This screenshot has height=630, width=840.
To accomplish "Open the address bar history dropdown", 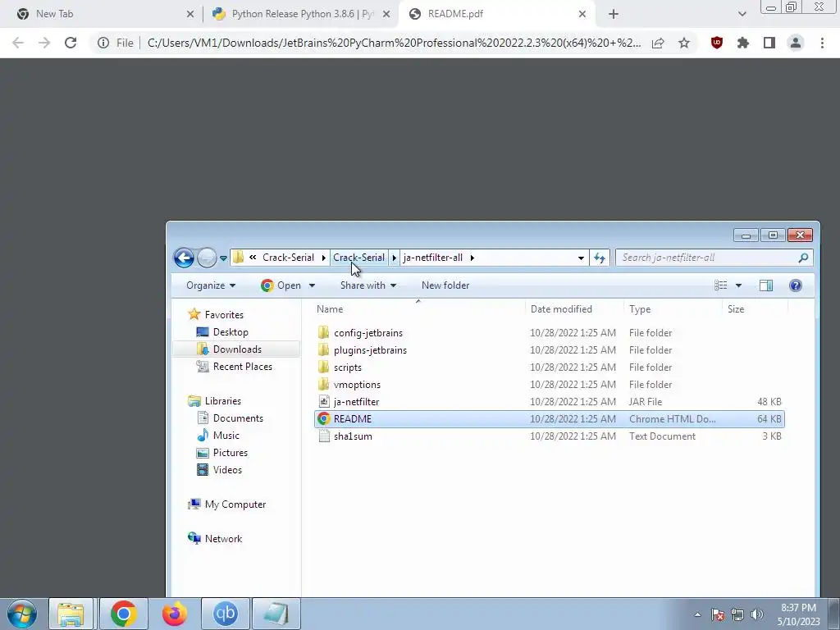I will coord(581,258).
